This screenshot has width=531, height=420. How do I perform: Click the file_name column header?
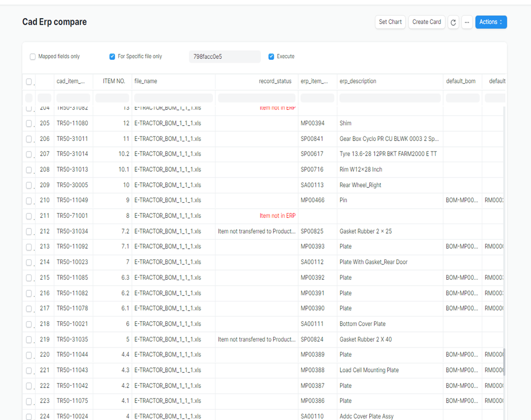coord(146,81)
